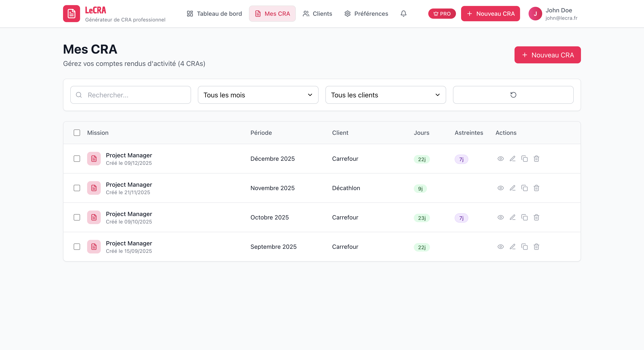This screenshot has height=350, width=644.
Task: Edit the Septembre 2025 CRA
Action: pos(512,247)
